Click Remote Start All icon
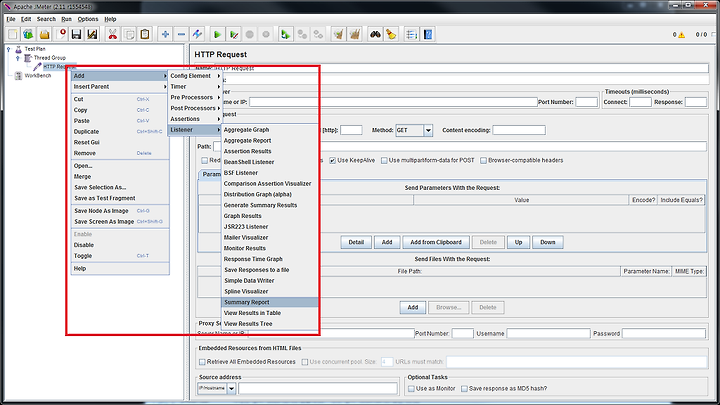 [286, 34]
